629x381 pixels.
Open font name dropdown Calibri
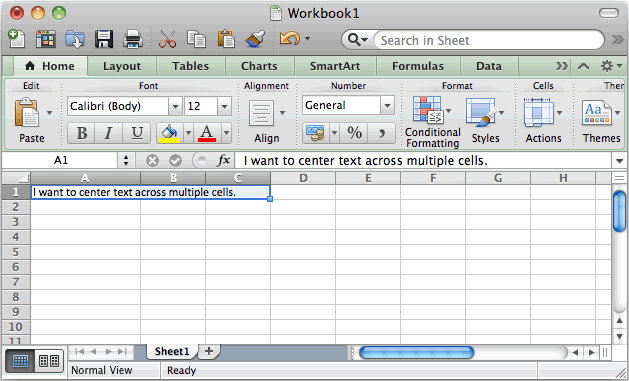(x=175, y=107)
